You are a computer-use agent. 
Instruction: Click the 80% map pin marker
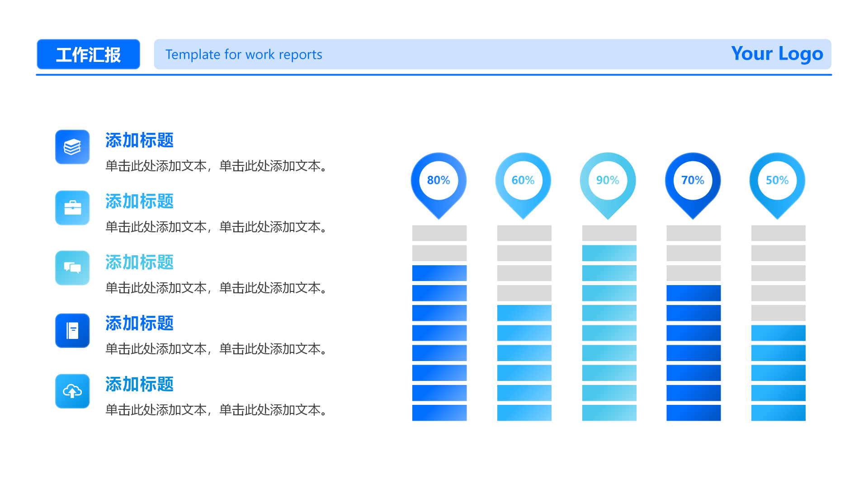pyautogui.click(x=439, y=181)
